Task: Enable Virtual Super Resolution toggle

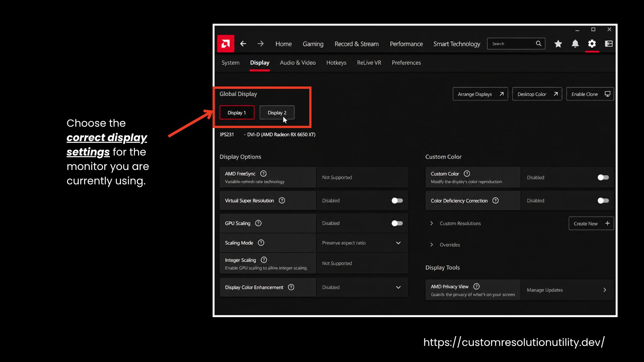Action: click(x=397, y=200)
